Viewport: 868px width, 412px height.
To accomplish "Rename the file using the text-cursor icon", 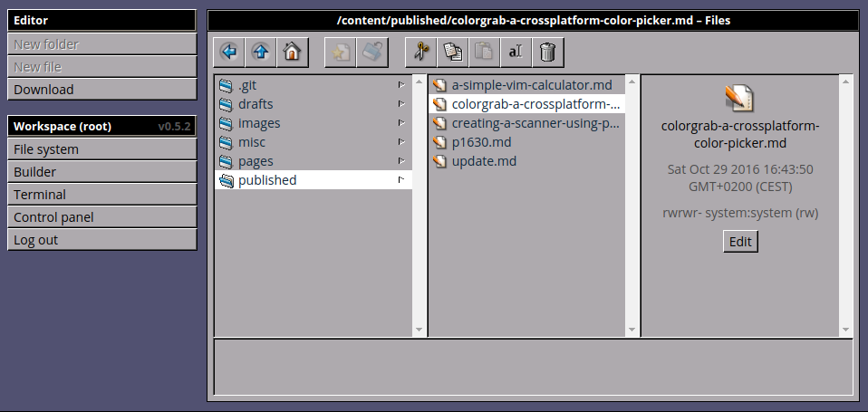I will (x=516, y=53).
